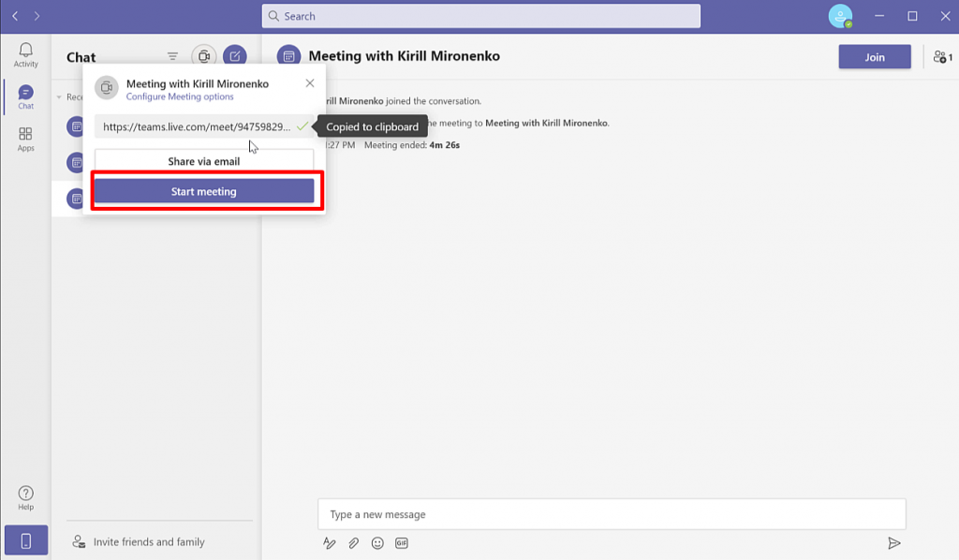Click the Meet now video icon
This screenshot has width=959, height=560.
[203, 56]
